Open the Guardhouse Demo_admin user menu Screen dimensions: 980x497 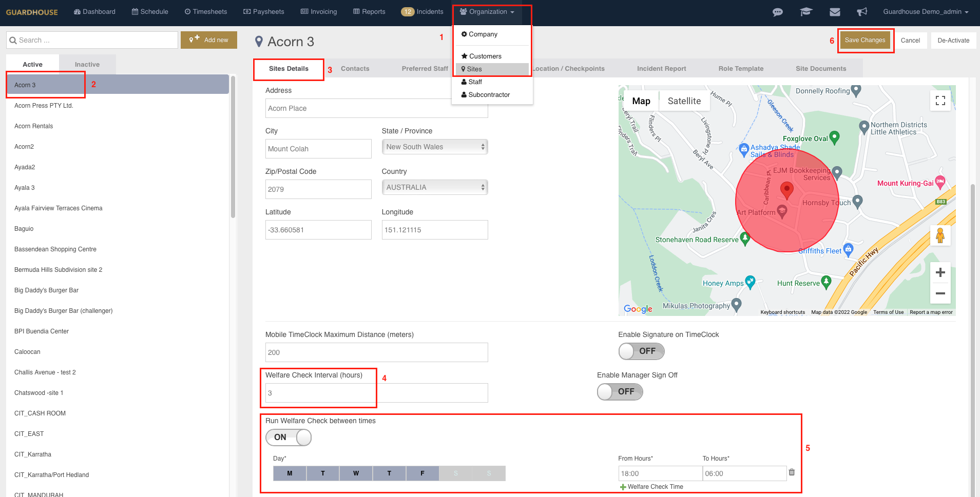pos(926,12)
